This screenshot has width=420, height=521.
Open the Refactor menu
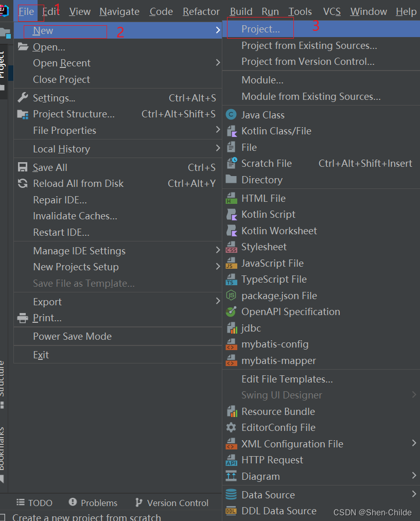pos(201,12)
